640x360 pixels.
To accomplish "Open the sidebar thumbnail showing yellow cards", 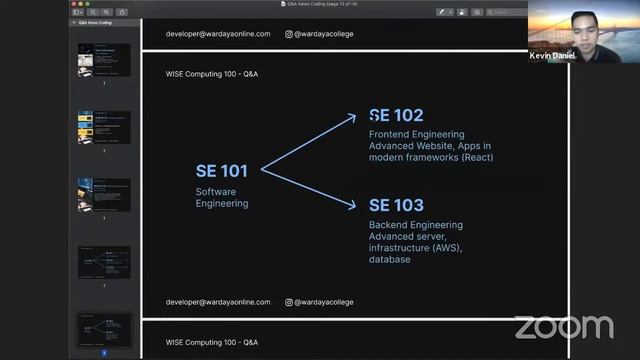I will pos(104,127).
